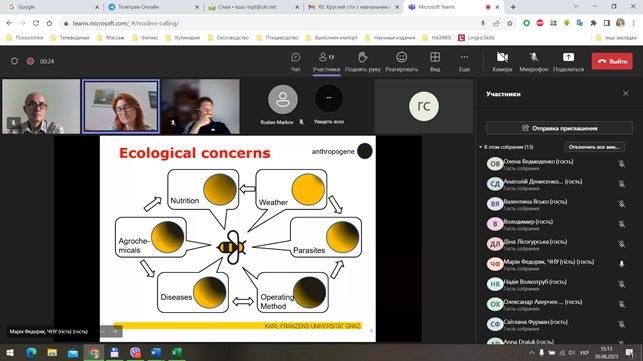Select the Участники tab in the toolbar
Image resolution: width=643 pixels, height=361 pixels.
(326, 62)
